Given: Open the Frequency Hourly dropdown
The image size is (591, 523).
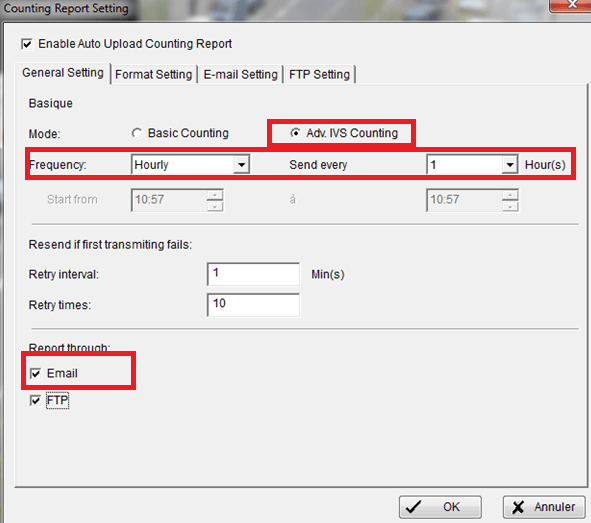Looking at the screenshot, I should tap(190, 165).
